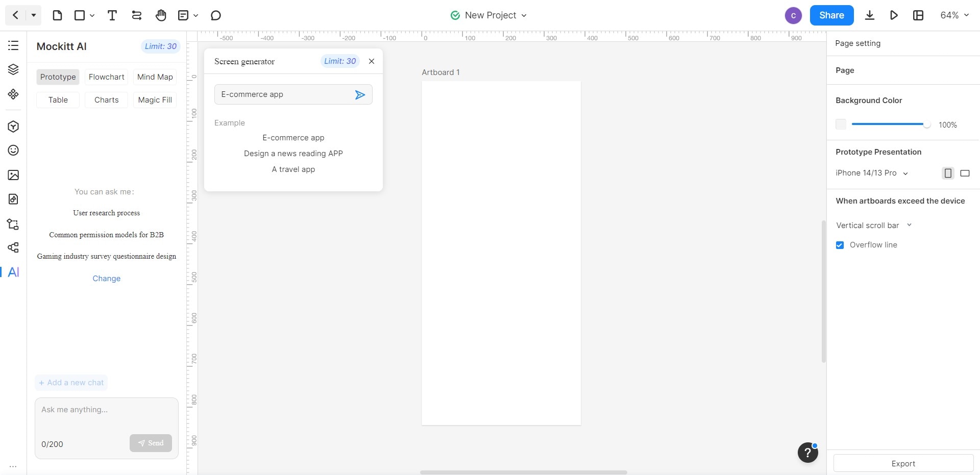
Task: Select the connector line tool
Action: pos(136,15)
